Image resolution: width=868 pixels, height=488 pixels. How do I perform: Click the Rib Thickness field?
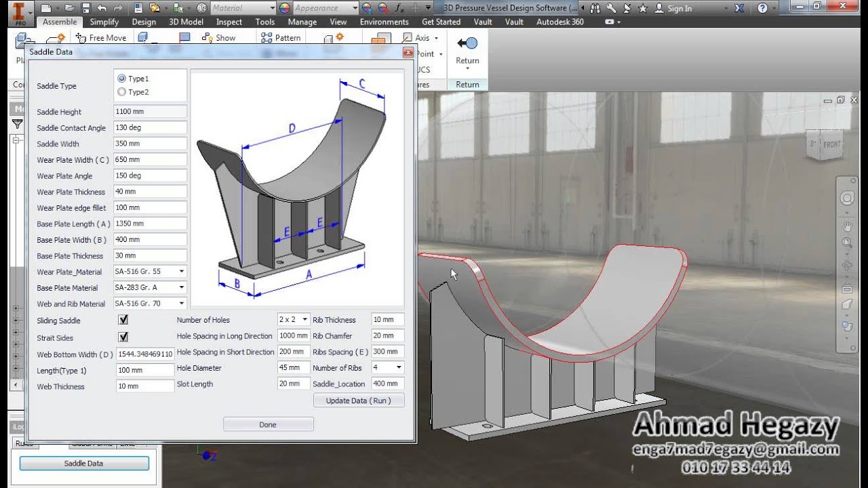tap(388, 319)
